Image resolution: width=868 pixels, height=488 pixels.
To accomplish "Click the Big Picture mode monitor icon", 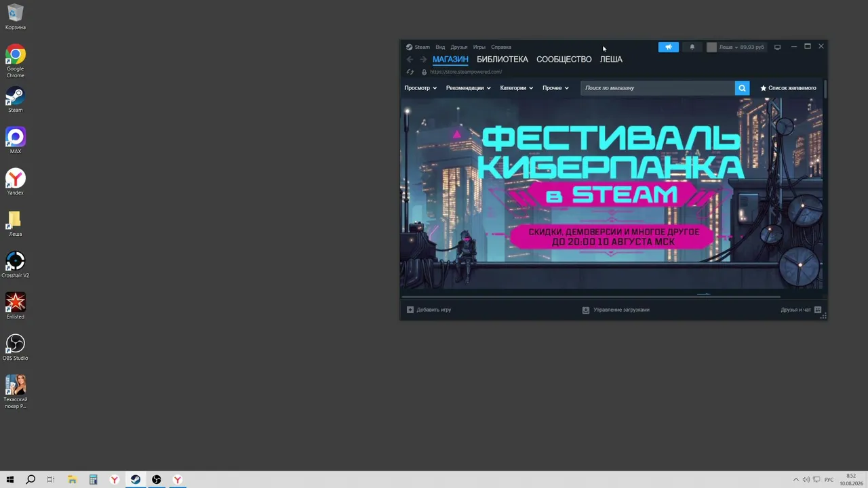I will point(777,47).
